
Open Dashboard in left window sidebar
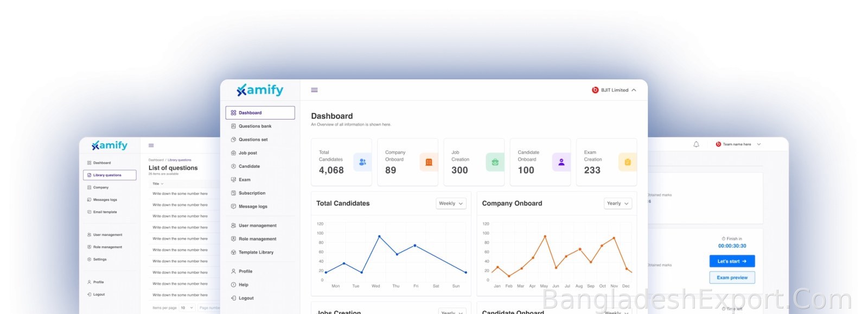pos(99,162)
